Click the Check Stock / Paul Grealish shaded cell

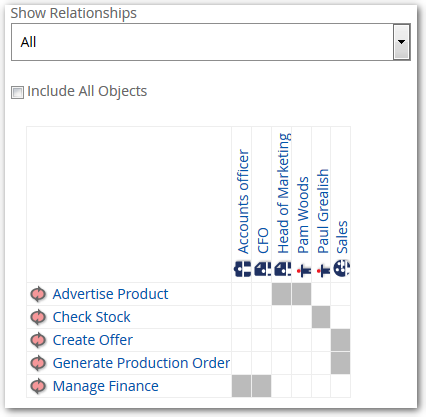point(321,317)
